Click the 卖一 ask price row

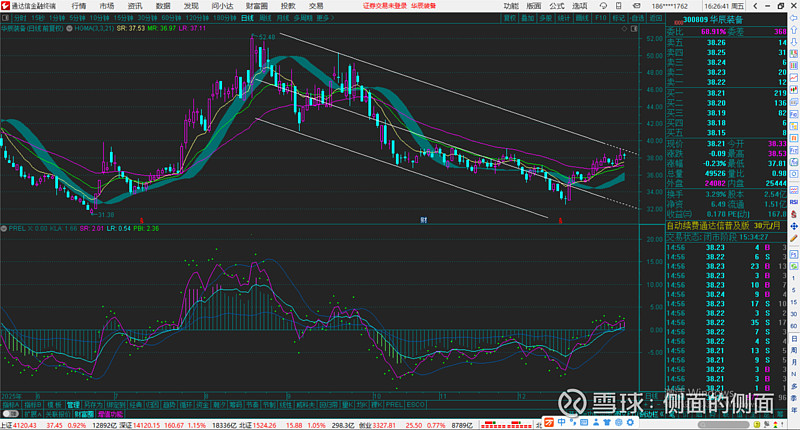(727, 82)
